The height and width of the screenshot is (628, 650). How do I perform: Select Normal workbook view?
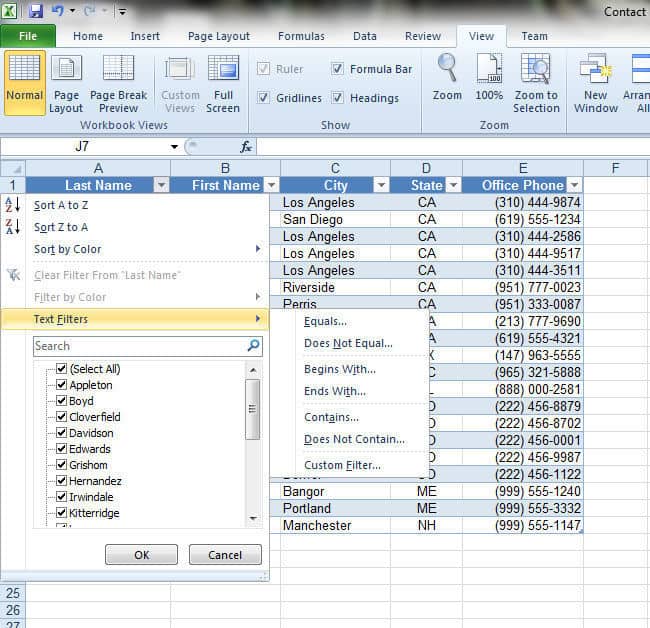tap(24, 83)
